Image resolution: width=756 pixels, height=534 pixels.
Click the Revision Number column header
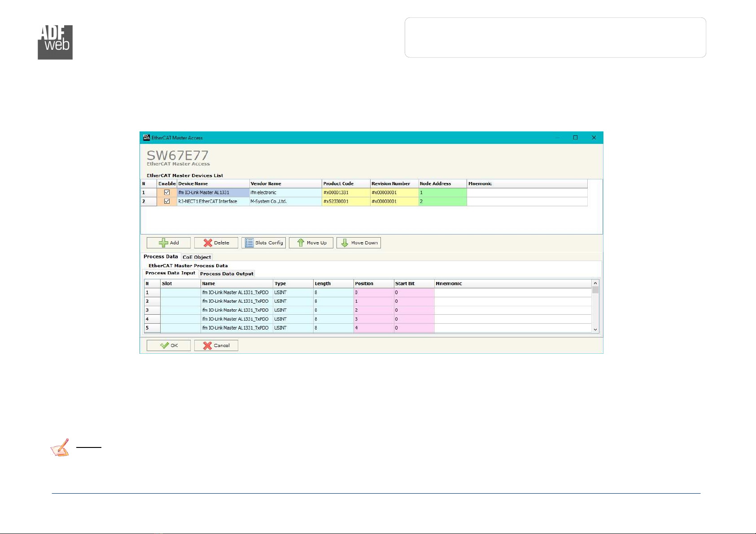point(394,183)
